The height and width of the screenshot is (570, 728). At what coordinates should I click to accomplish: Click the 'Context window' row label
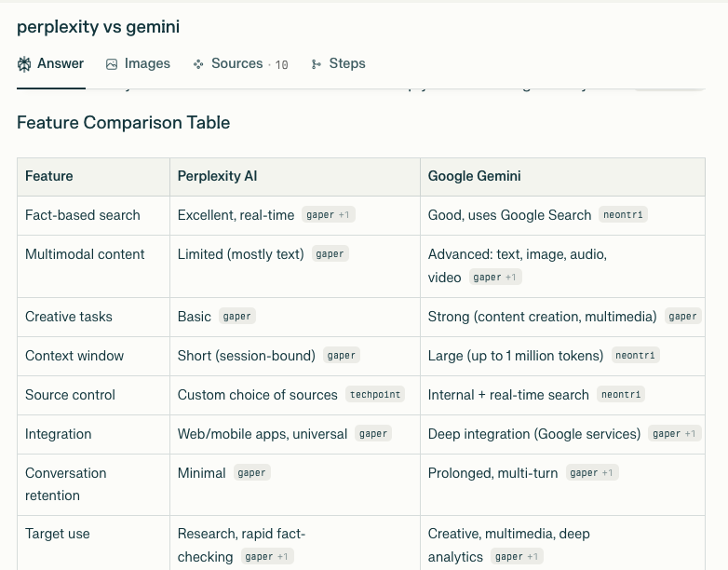coord(74,356)
